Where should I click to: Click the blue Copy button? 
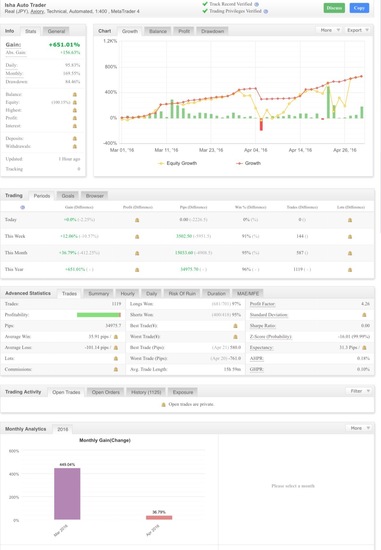359,8
